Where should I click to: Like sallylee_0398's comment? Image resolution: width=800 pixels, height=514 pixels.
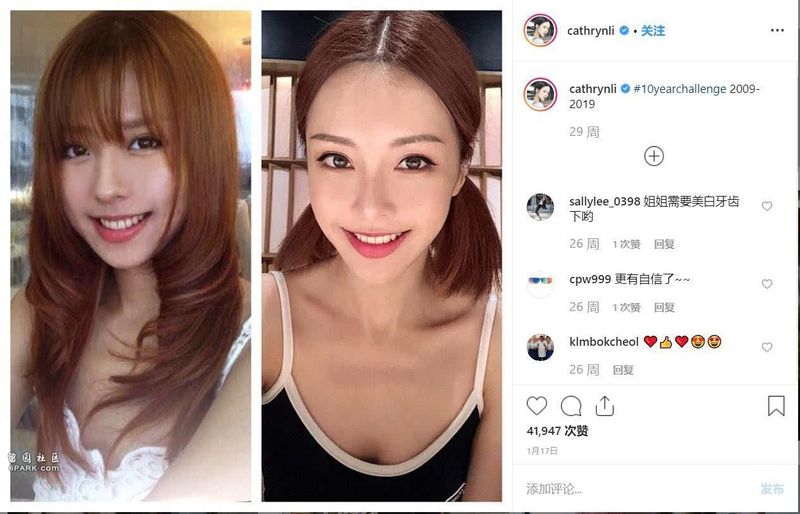click(767, 206)
